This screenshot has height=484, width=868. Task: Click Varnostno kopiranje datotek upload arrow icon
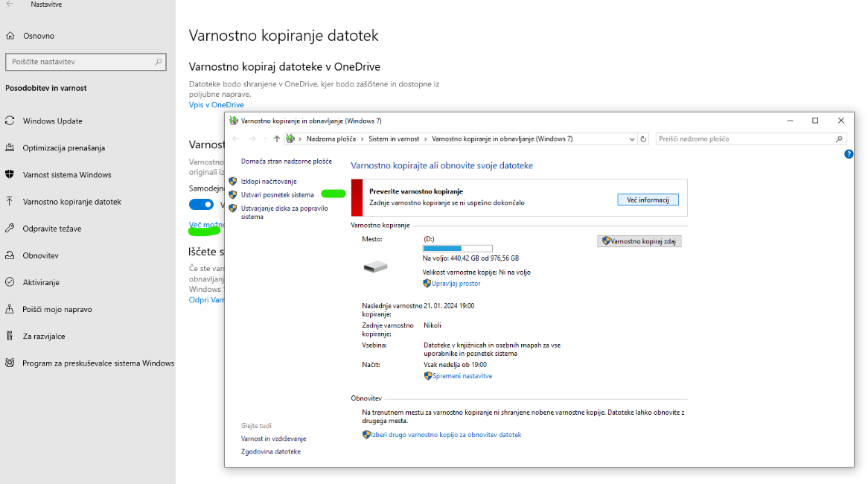[10, 202]
